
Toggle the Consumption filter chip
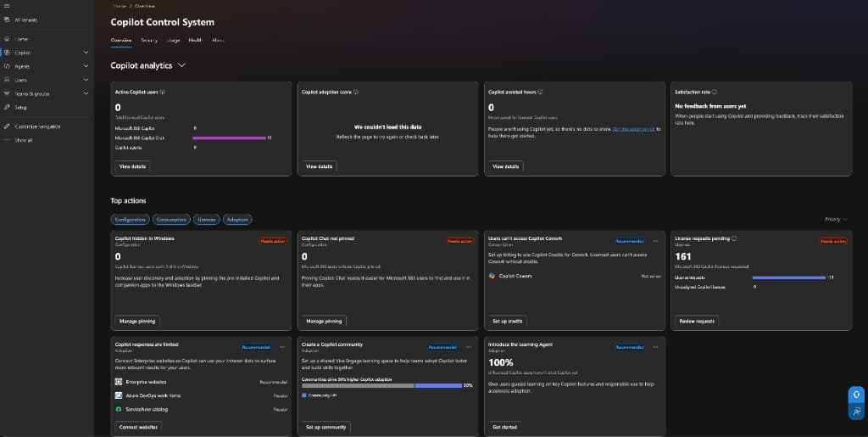(x=171, y=219)
